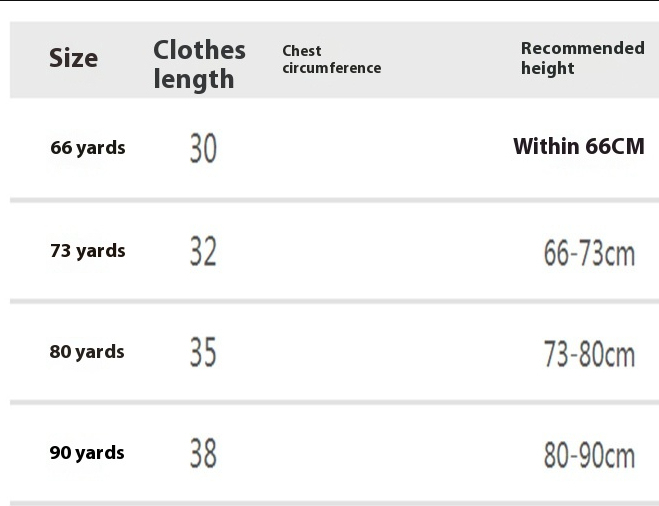
Task: Select the "Recommended height" header text
Action: click(582, 58)
